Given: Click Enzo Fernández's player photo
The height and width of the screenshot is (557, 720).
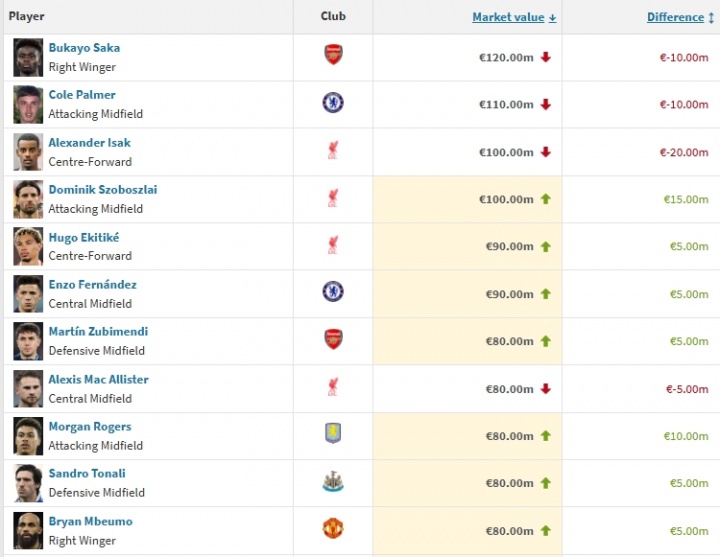Looking at the screenshot, I should [28, 293].
